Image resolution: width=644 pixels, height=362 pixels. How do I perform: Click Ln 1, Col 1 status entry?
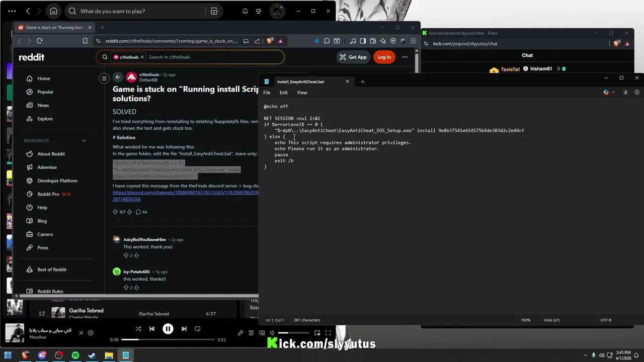coord(275,320)
